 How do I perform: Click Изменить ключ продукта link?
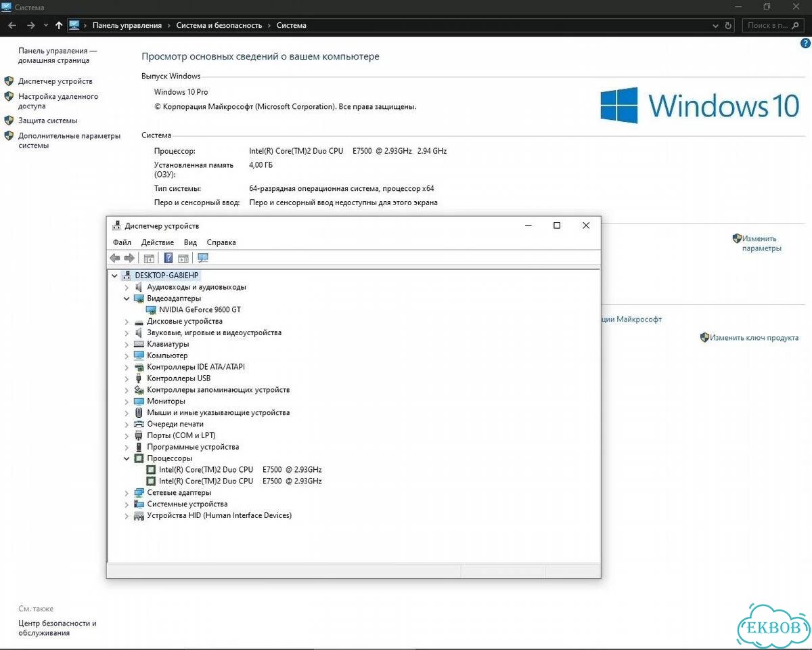pos(754,337)
